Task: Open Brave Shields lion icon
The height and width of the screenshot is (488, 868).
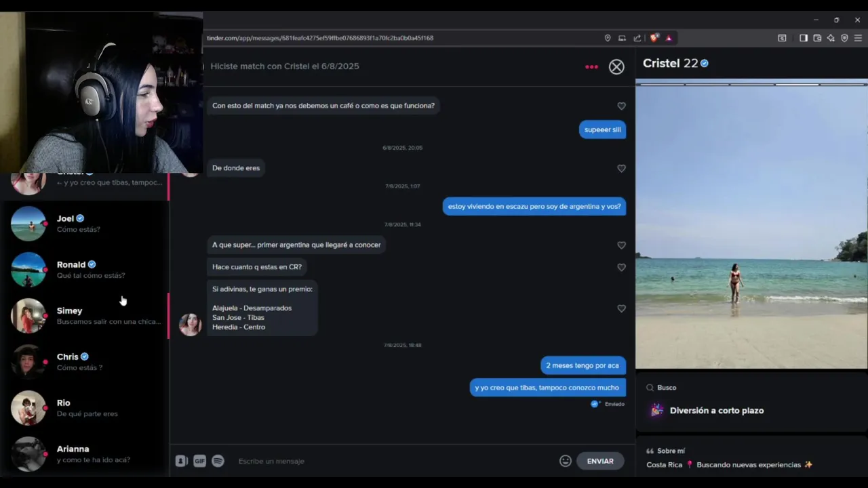Action: (x=654, y=38)
